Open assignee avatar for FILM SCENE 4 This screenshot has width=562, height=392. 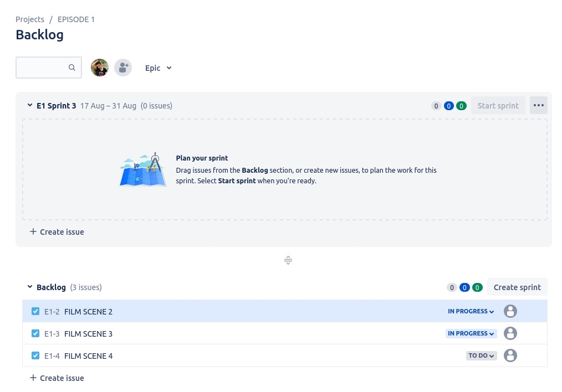pos(510,355)
